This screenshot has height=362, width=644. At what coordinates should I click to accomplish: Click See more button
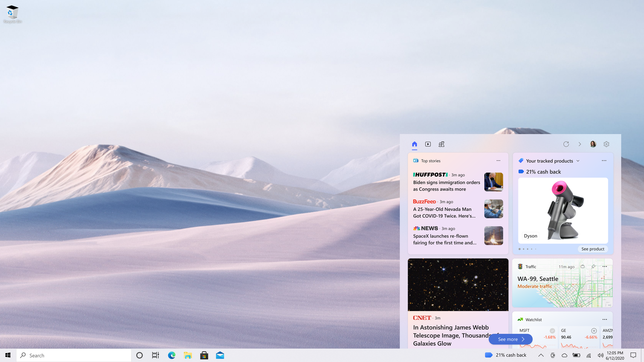click(x=511, y=339)
